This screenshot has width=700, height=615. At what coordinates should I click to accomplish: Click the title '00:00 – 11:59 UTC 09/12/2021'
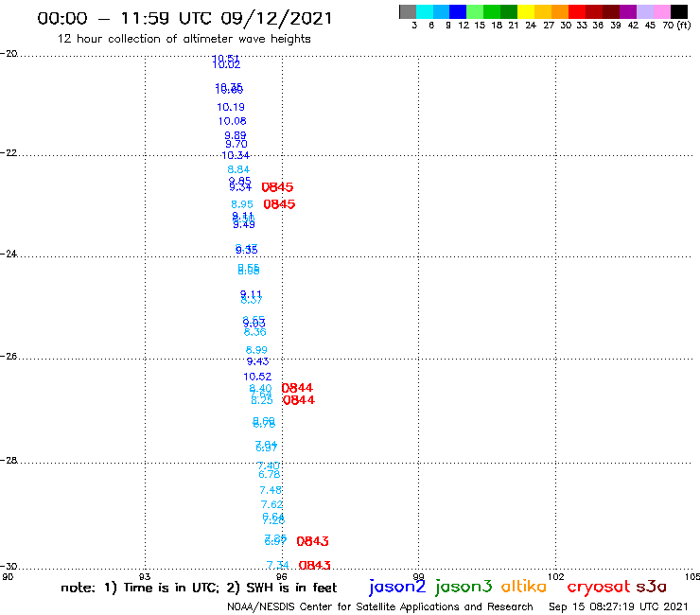[x=184, y=18]
